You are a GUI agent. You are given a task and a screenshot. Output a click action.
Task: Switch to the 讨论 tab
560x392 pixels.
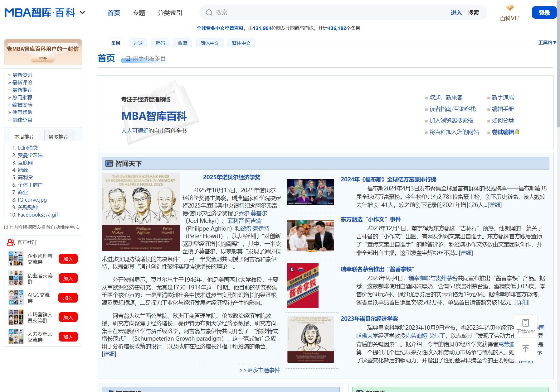tap(138, 43)
